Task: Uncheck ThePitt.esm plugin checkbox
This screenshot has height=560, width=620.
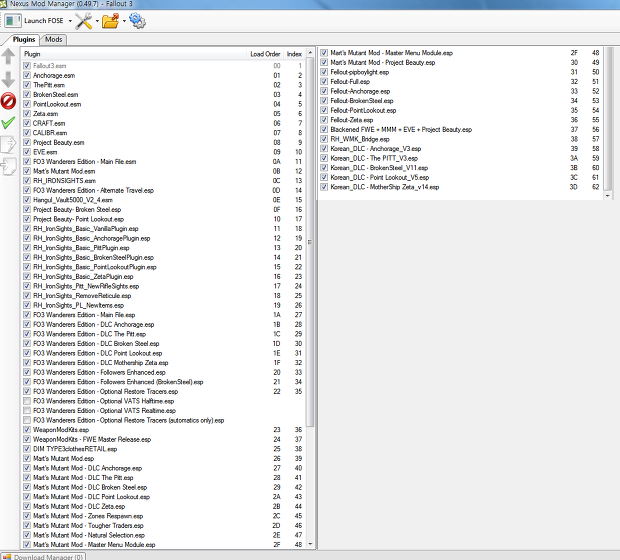Action: [x=27, y=85]
